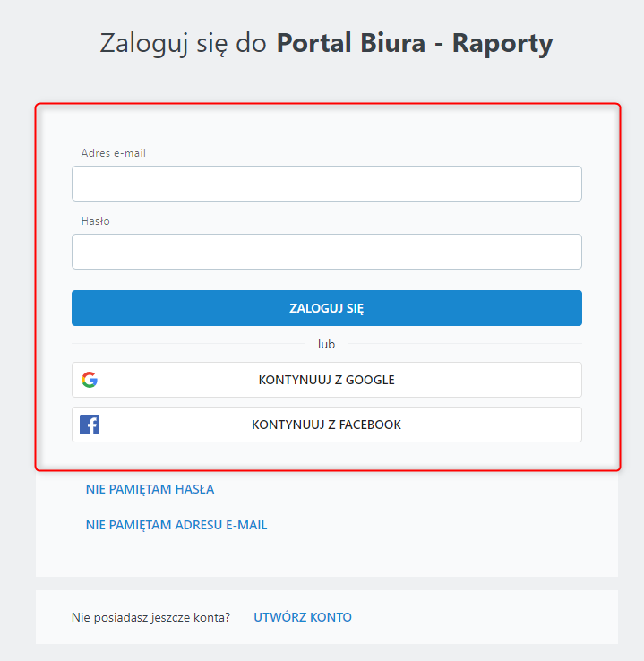Follow the UTWÓRZ KONTO link
This screenshot has height=661, width=644.
pyautogui.click(x=303, y=617)
